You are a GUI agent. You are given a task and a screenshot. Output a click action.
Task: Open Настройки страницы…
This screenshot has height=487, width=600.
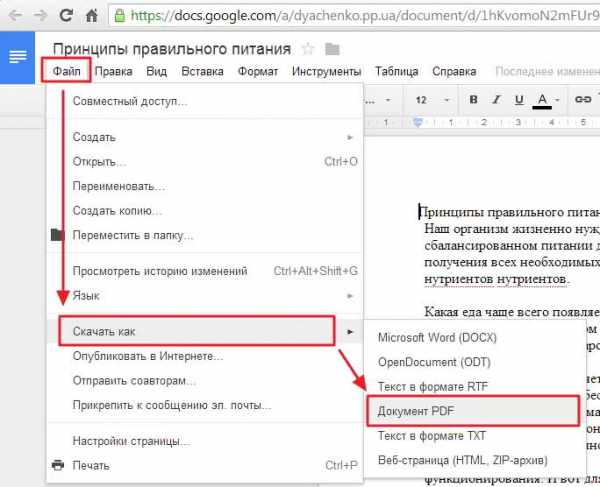pos(205,441)
